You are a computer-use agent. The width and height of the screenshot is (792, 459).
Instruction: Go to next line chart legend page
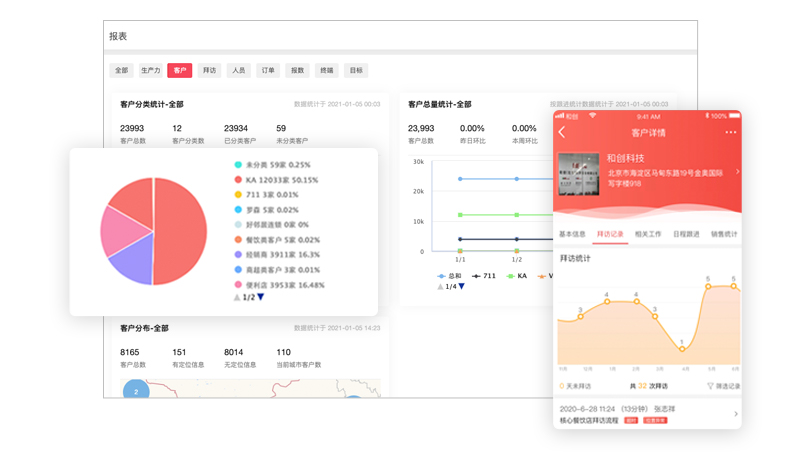[x=461, y=287]
